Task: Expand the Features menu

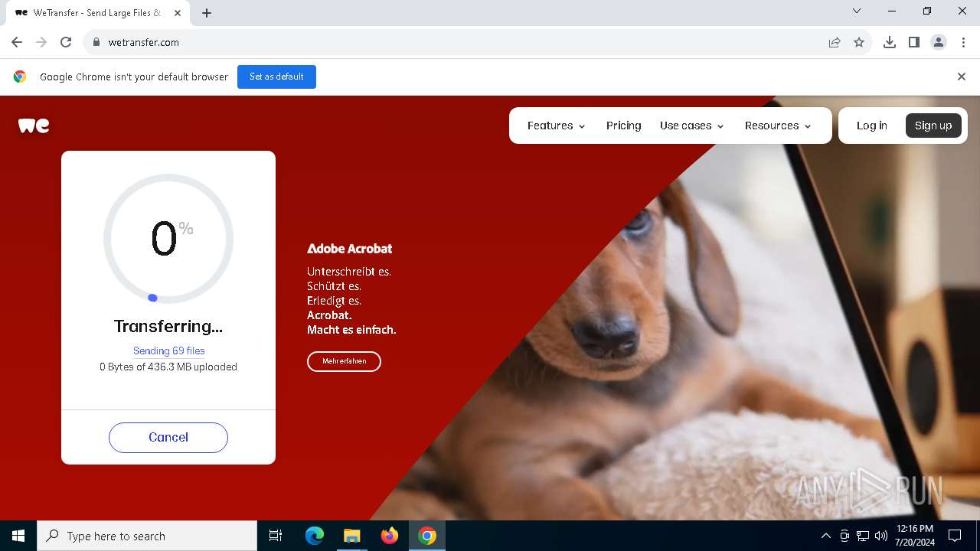Action: coord(557,126)
